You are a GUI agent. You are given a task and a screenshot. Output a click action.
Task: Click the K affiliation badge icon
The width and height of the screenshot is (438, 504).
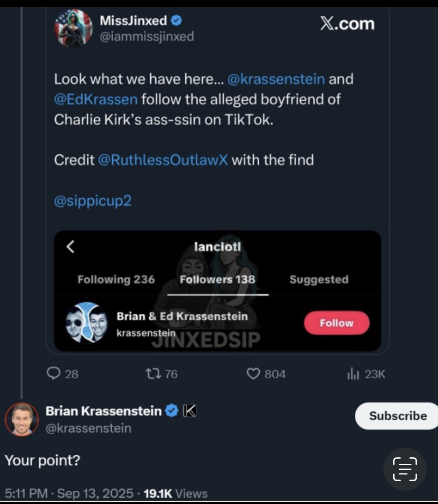pyautogui.click(x=190, y=411)
